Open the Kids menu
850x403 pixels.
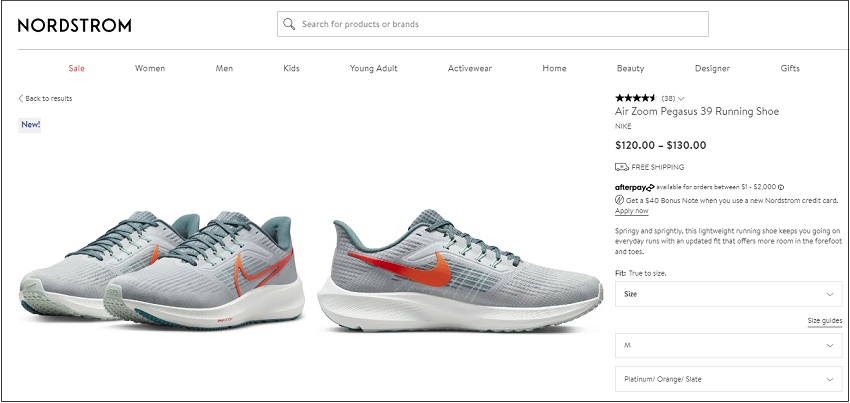[x=291, y=68]
